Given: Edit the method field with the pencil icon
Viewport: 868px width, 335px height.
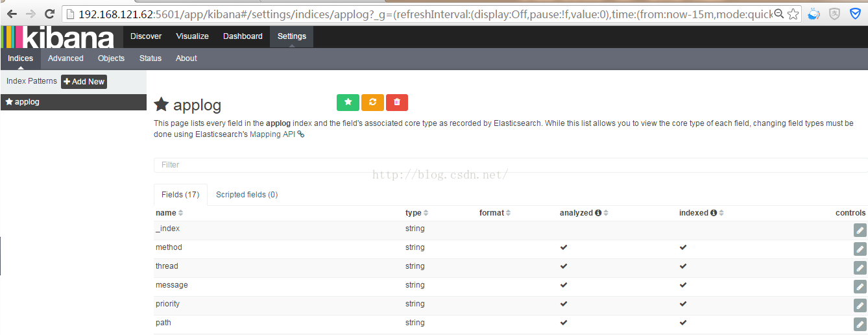Looking at the screenshot, I should click(x=860, y=249).
